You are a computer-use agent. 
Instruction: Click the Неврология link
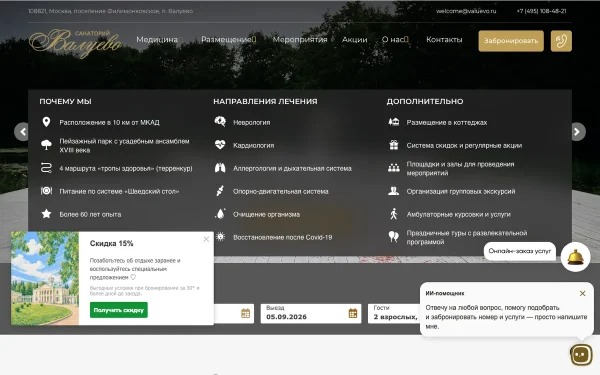click(252, 122)
